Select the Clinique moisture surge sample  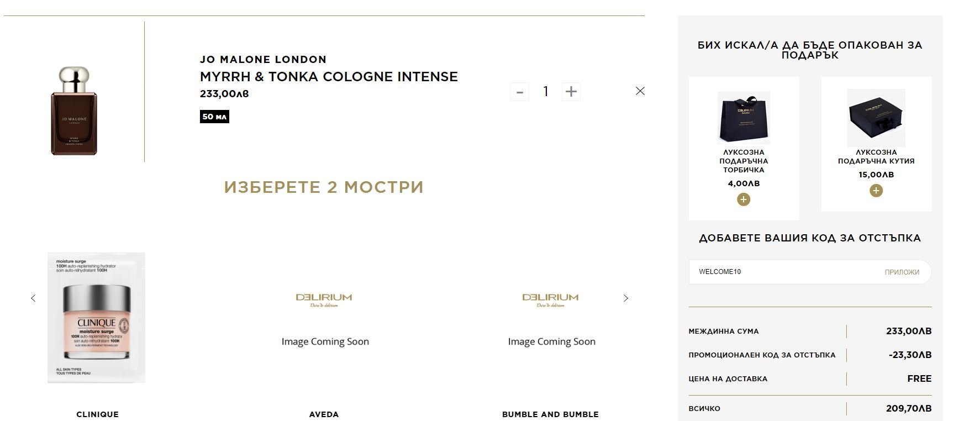97,317
